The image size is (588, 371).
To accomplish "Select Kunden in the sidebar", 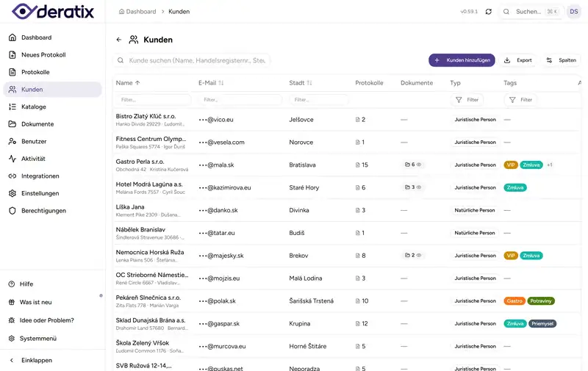I will point(52,89).
